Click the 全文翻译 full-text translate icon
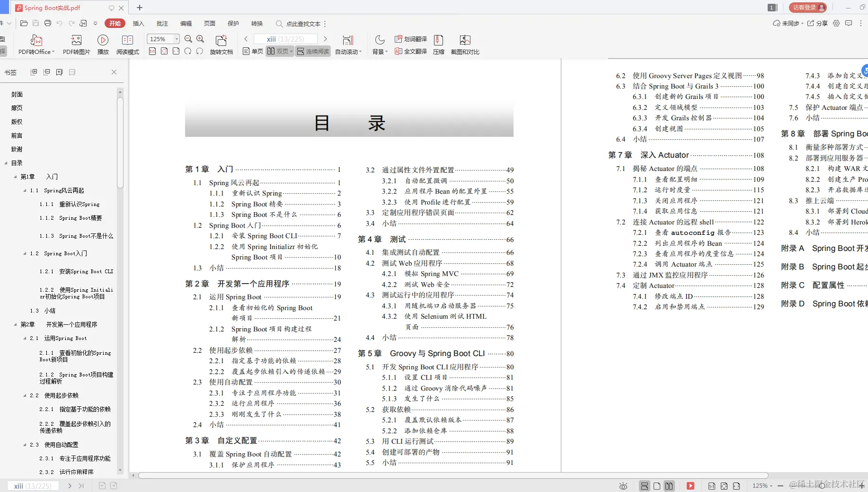This screenshot has width=868, height=492. point(411,52)
